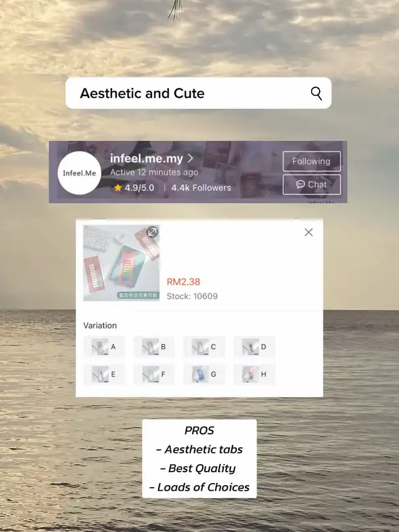Click the magnifying glass search icon
The image size is (399, 532).
click(x=316, y=94)
